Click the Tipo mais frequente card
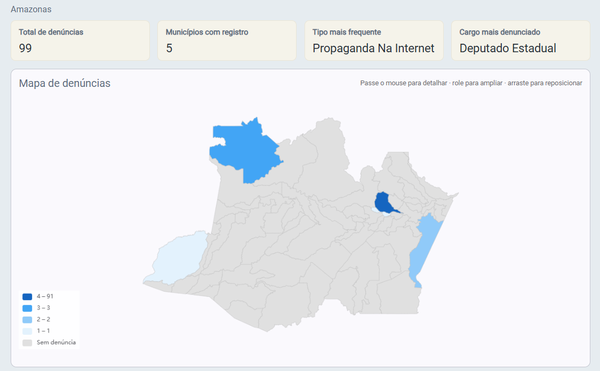Image resolution: width=600 pixels, height=371 pixels. (374, 41)
